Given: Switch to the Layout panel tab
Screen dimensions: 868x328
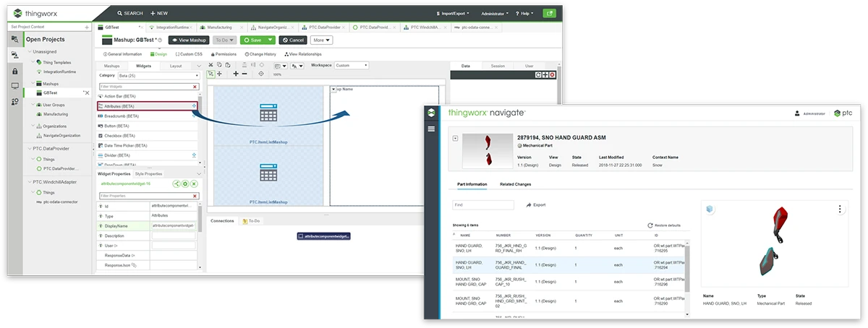Looking at the screenshot, I should point(176,66).
